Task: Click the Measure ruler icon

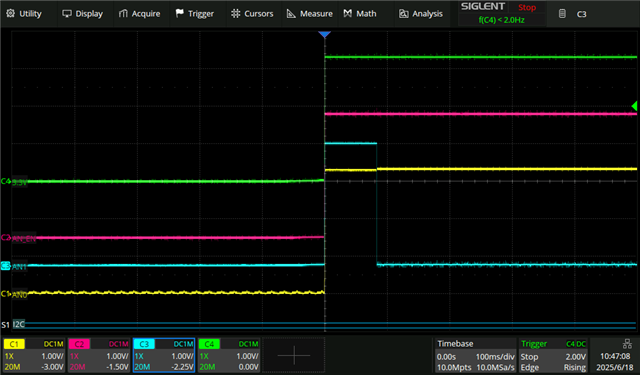Action: [291, 13]
